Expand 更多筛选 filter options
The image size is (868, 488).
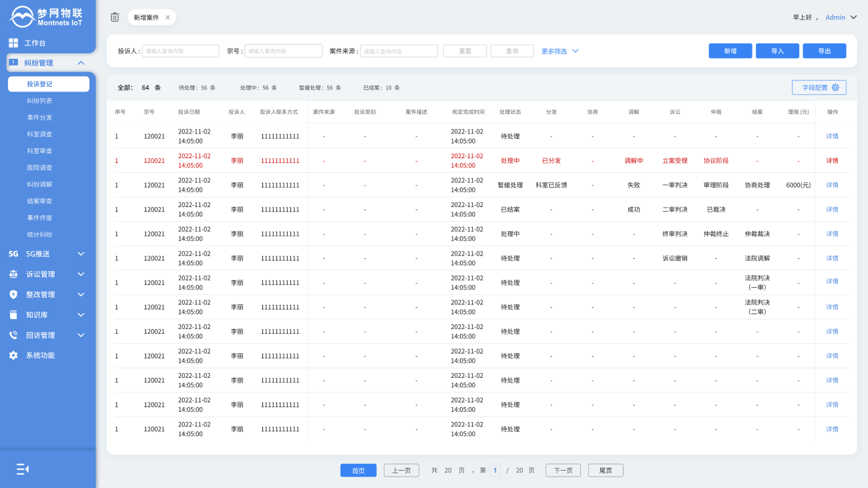coord(560,51)
